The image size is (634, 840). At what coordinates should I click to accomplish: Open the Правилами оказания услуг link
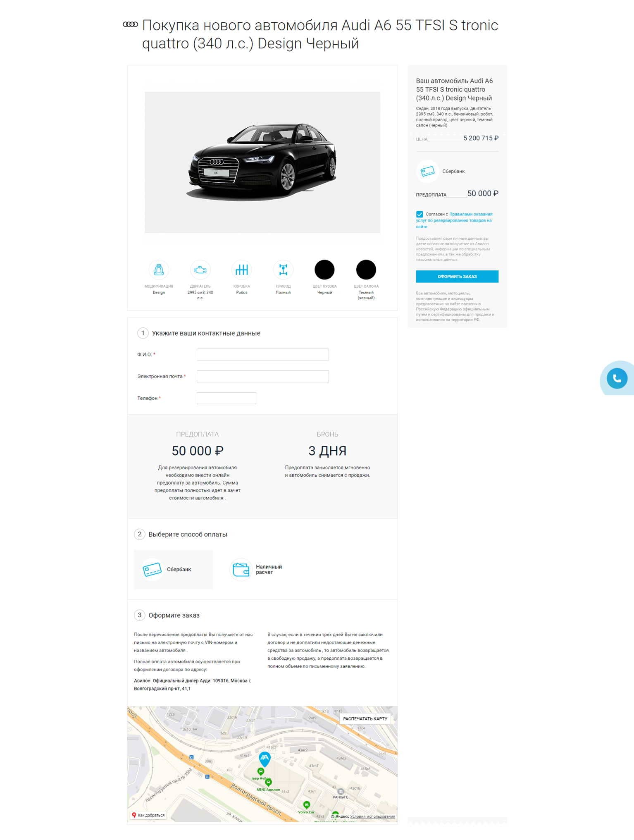pyautogui.click(x=454, y=220)
